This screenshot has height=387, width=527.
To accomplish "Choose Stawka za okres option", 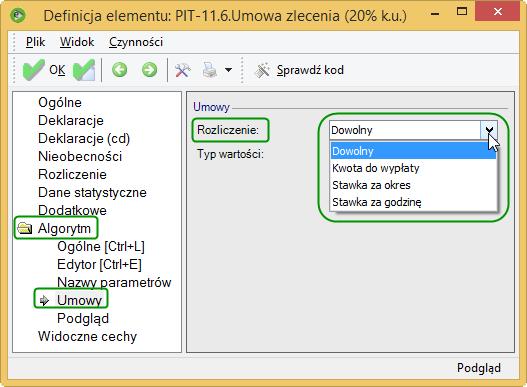I will pos(413,185).
